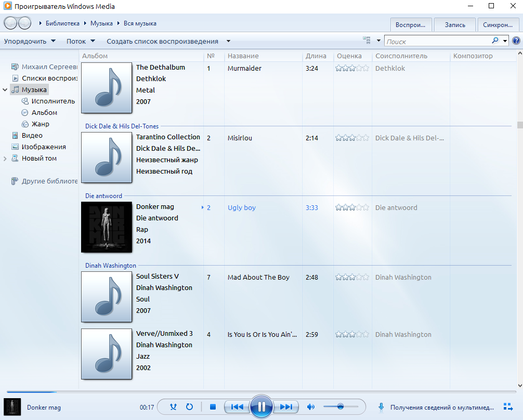Select the Artist (Исполнитель) sidebar item

[x=48, y=101]
